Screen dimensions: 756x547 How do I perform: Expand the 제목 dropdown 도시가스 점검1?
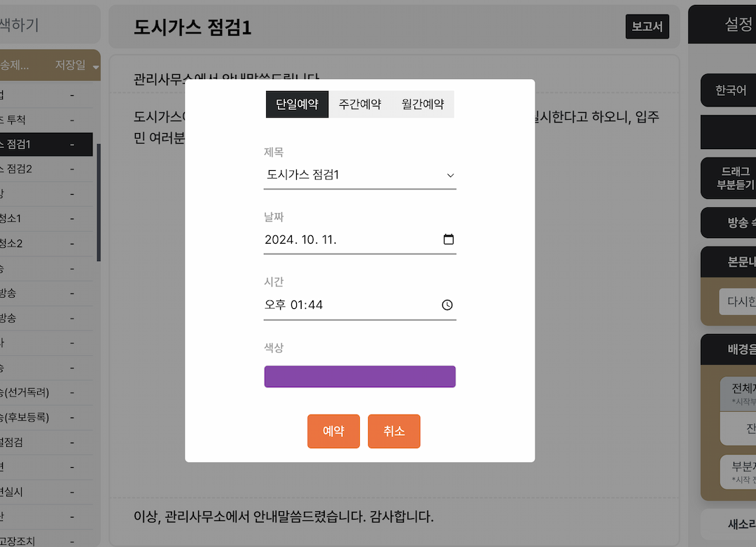[360, 174]
